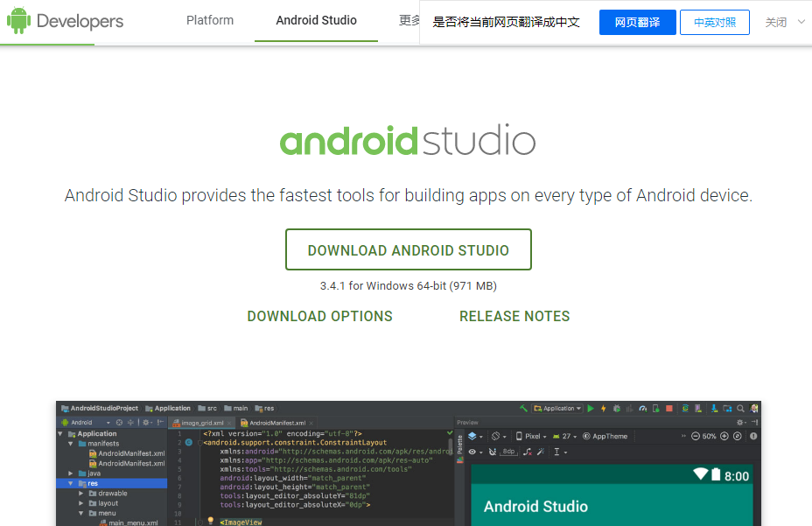The height and width of the screenshot is (526, 812).
Task: Switch to image_grid.xml editor tab
Action: (202, 423)
